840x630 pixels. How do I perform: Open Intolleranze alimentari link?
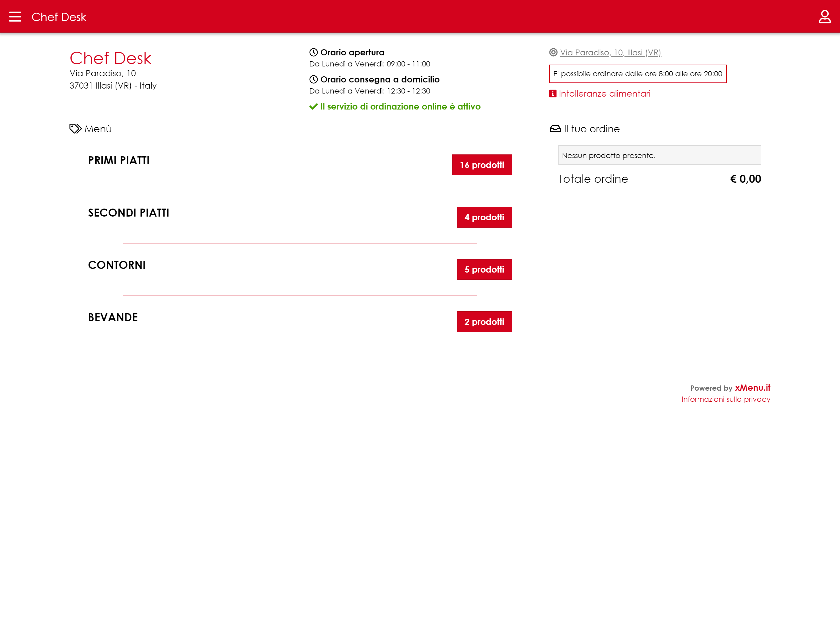pos(604,94)
